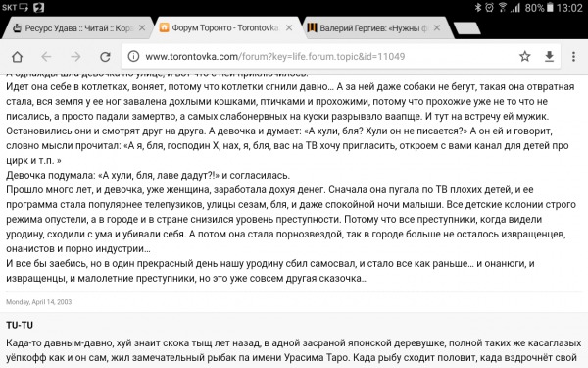Image resolution: width=588 pixels, height=368 pixels.
Task: Tap the favicon of the Валерий Гергиев tab
Action: point(312,27)
